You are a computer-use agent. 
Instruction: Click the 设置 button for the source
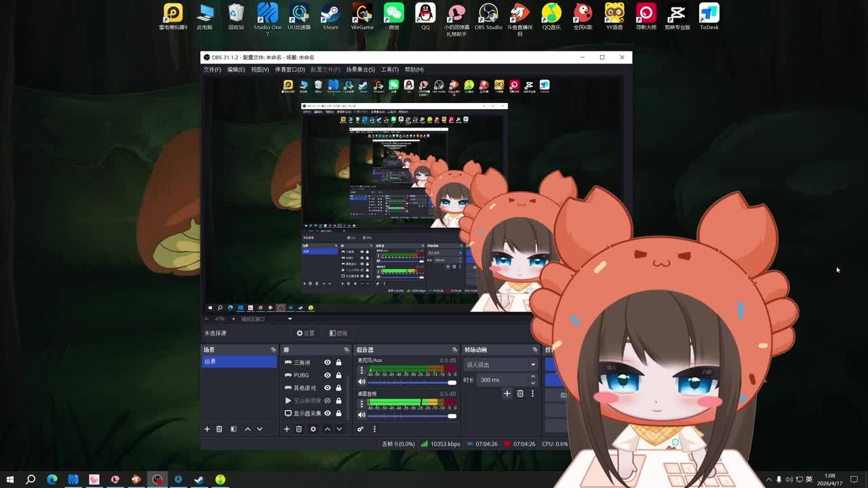[x=305, y=333]
